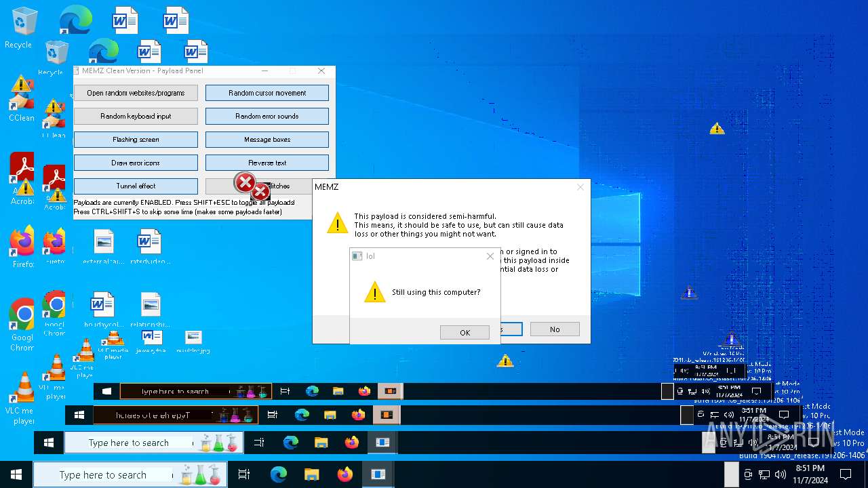Toggle the Open random websites/programs payload

coord(136,93)
